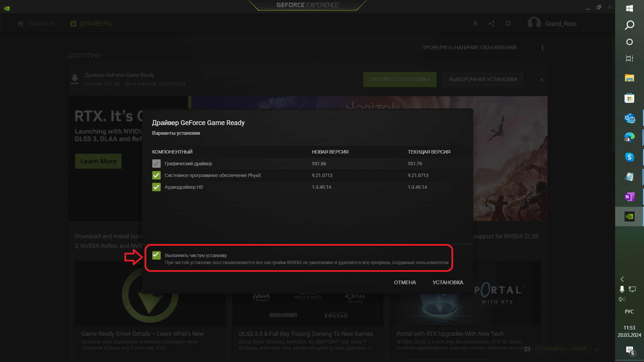Viewport: 644px width, 362px height.
Task: Click Portal with RTX Upgrades title
Action: click(450, 334)
